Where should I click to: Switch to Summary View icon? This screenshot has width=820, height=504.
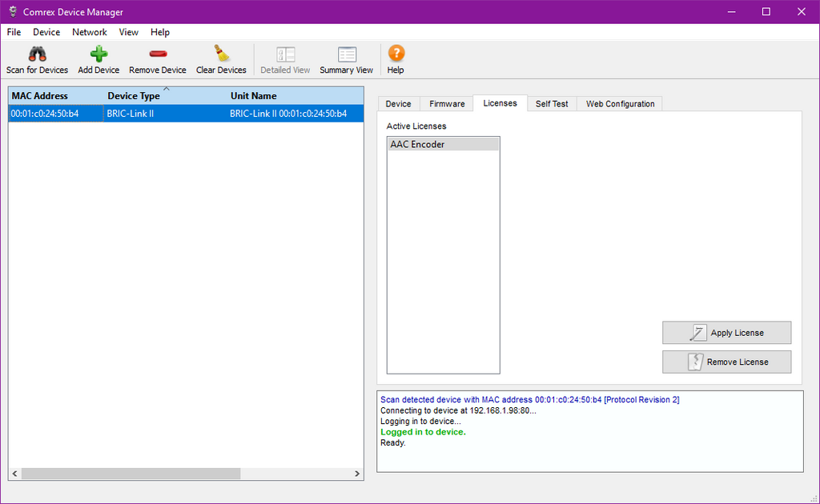coord(347,54)
